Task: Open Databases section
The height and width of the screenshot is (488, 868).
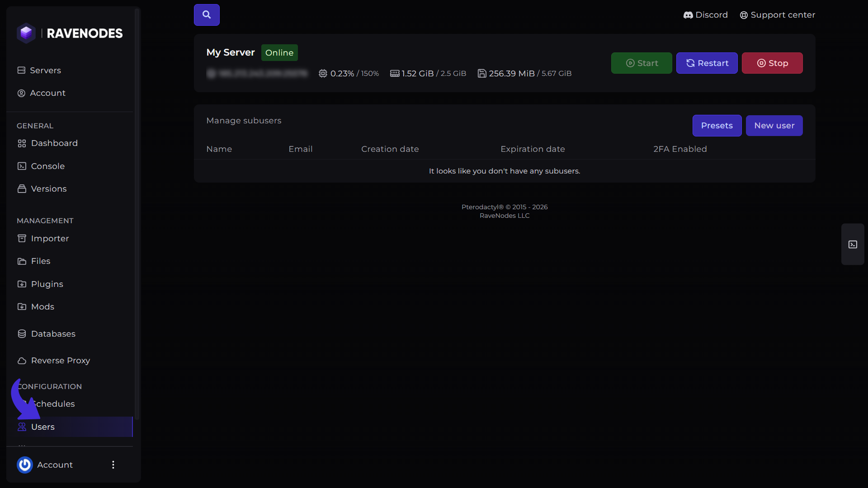Action: point(47,334)
